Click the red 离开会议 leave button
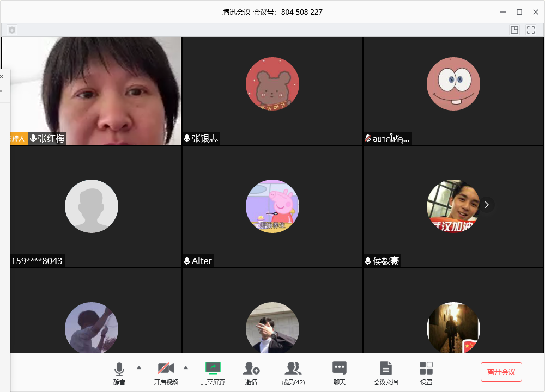This screenshot has width=545, height=392. pyautogui.click(x=501, y=372)
